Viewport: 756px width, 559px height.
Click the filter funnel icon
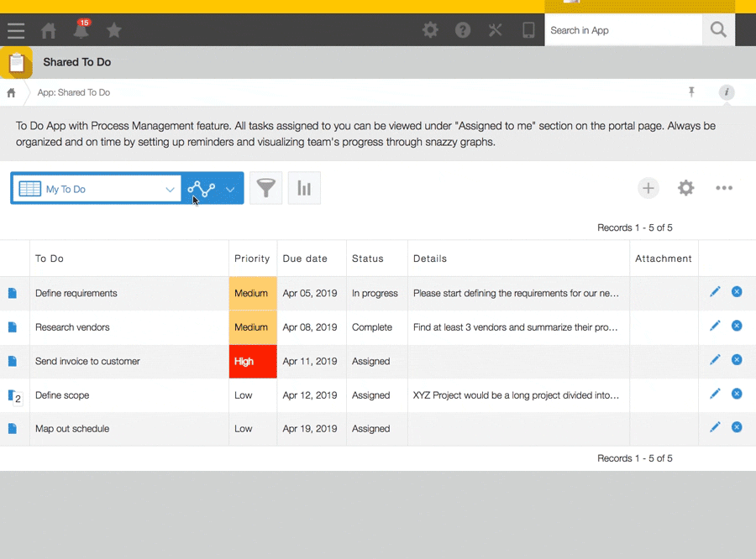pos(266,189)
